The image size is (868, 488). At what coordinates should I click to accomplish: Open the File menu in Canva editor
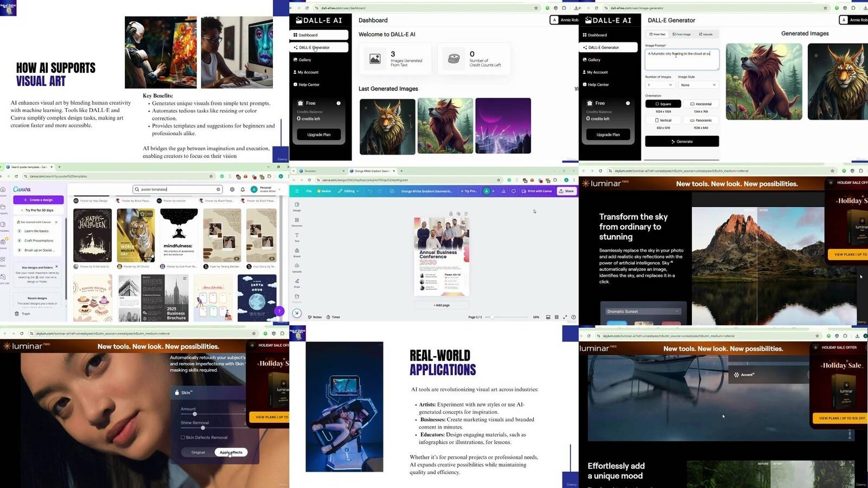point(309,191)
